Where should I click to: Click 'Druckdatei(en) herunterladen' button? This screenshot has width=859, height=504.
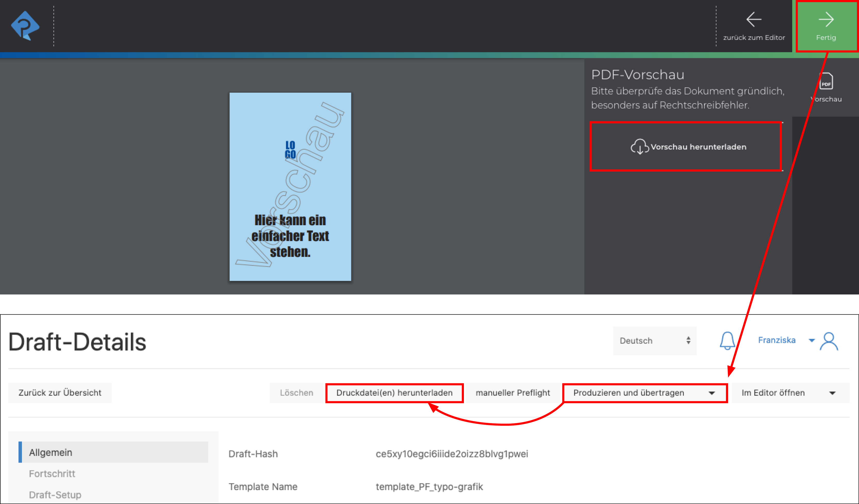[x=394, y=393]
